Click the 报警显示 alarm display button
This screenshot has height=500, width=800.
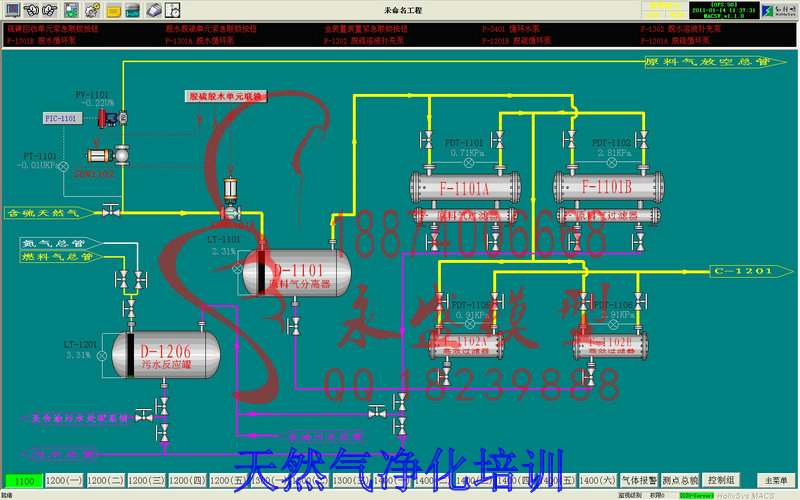tap(664, 6)
